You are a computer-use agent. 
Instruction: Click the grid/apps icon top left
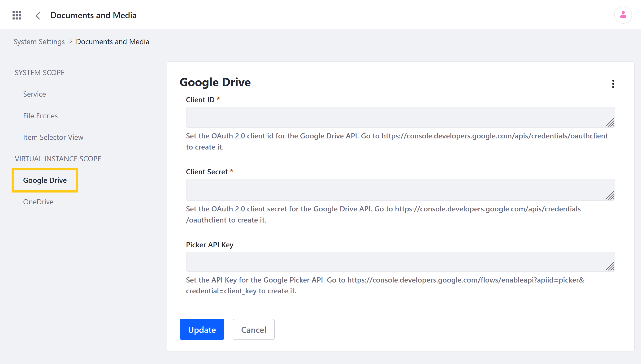click(x=16, y=15)
